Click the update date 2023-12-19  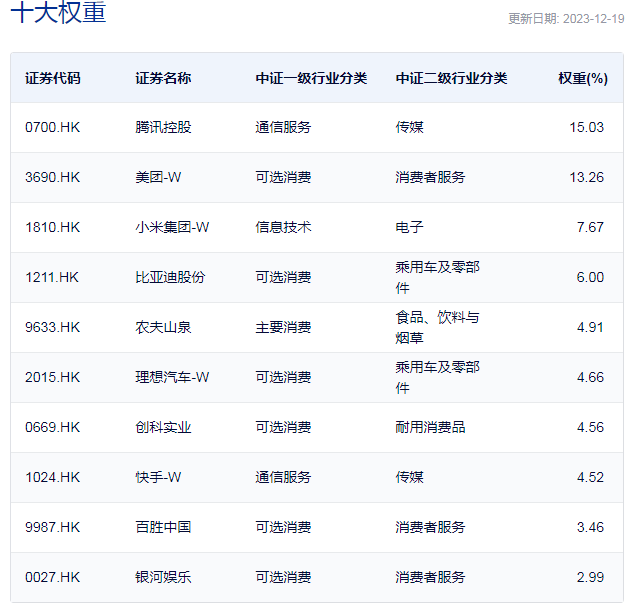point(593,19)
